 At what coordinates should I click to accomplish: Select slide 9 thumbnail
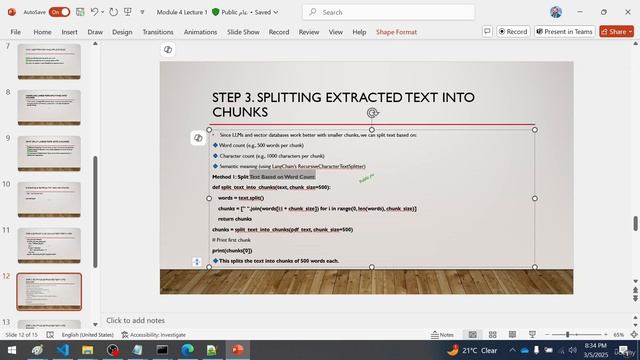tap(49, 153)
